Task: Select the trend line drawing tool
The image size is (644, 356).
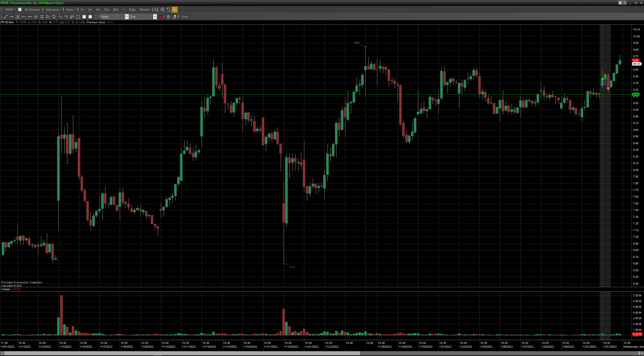Action: 6,17
